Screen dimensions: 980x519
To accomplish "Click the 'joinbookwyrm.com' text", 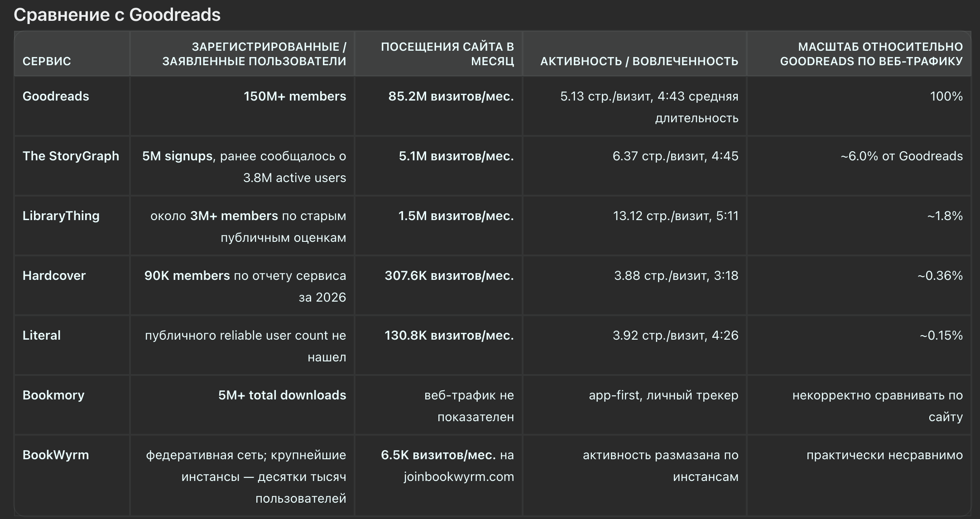I will pos(459,477).
